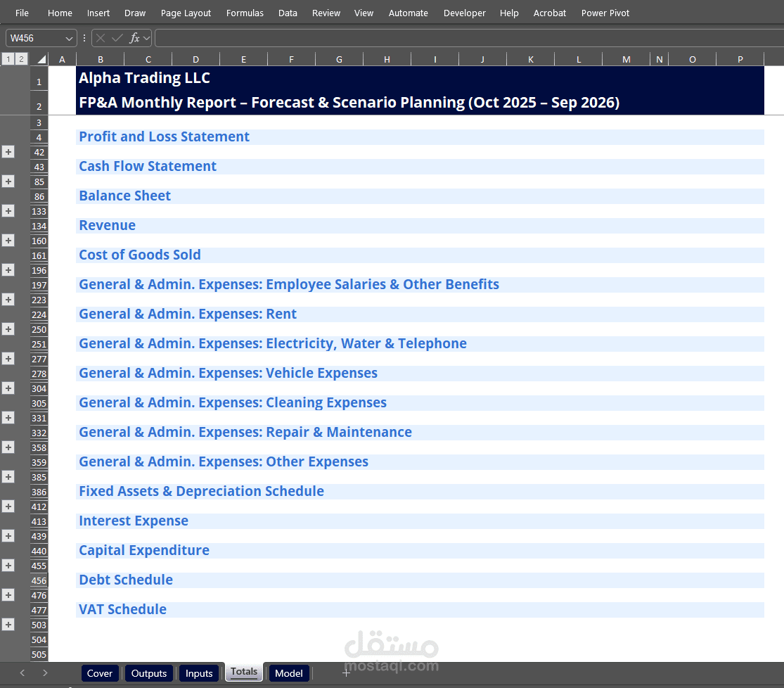Select column G header
Viewport: 784px width, 688px height.
pyautogui.click(x=339, y=59)
